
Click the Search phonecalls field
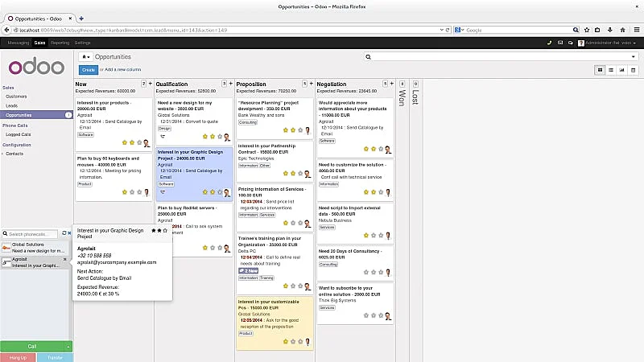[31, 234]
